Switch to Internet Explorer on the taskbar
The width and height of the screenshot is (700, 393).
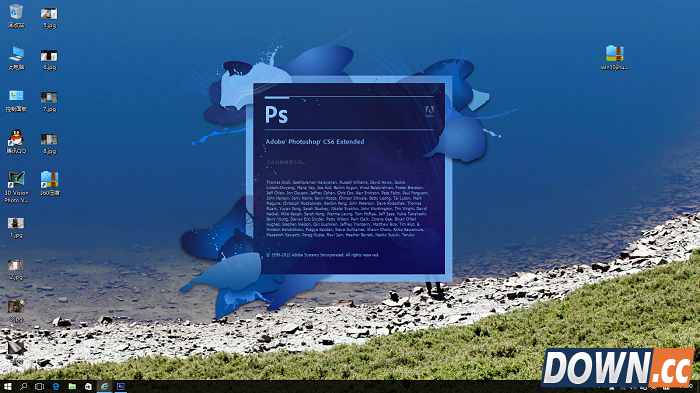point(104,387)
